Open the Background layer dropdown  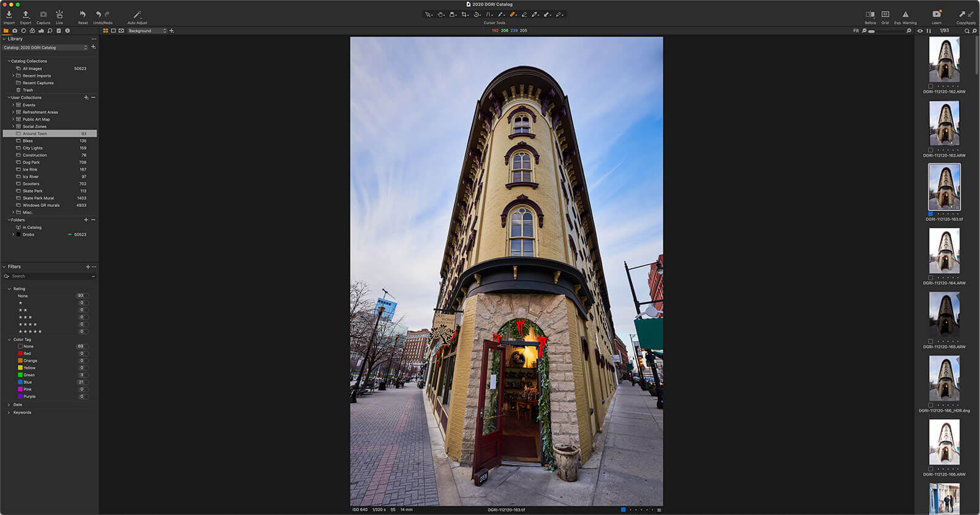(x=147, y=31)
